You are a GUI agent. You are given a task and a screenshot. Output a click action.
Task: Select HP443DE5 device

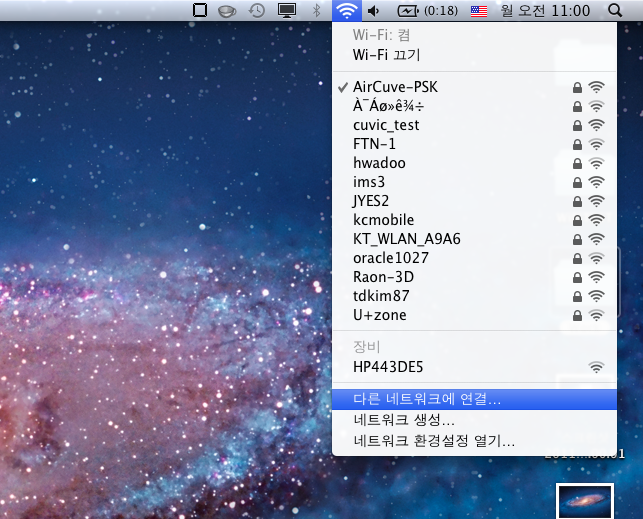coord(388,367)
